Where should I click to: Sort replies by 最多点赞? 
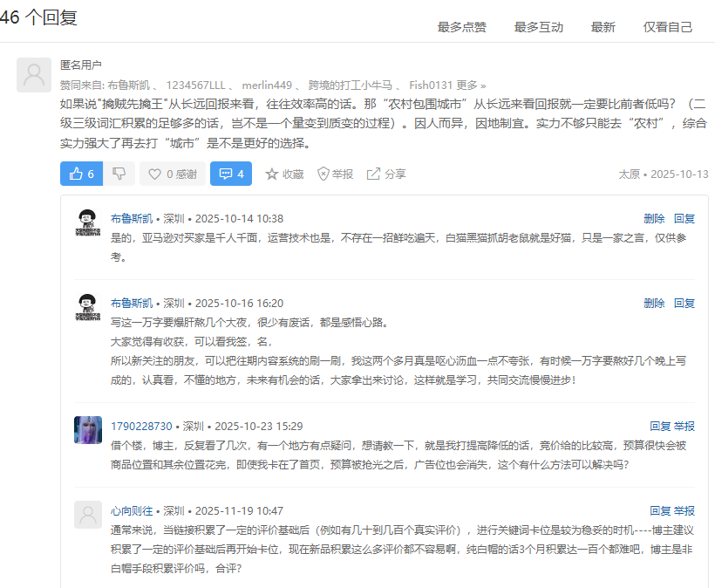coord(461,27)
